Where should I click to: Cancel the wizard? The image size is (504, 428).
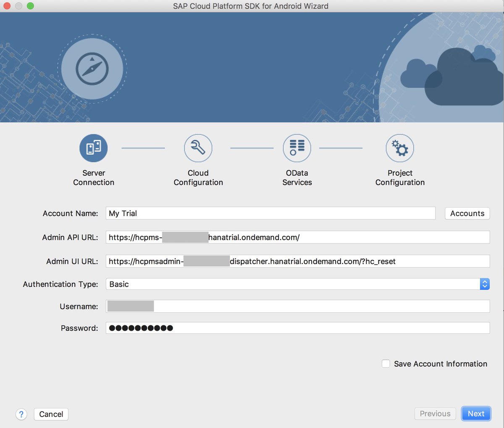click(x=51, y=414)
